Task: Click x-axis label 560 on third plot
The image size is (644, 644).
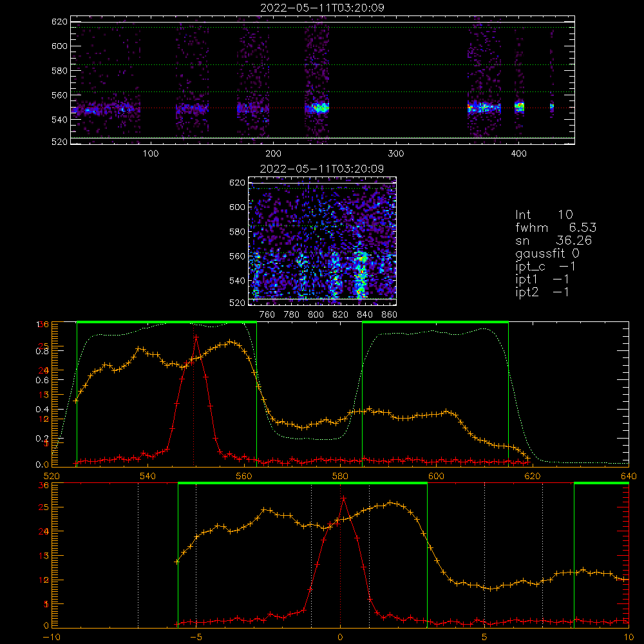Action: (x=244, y=476)
